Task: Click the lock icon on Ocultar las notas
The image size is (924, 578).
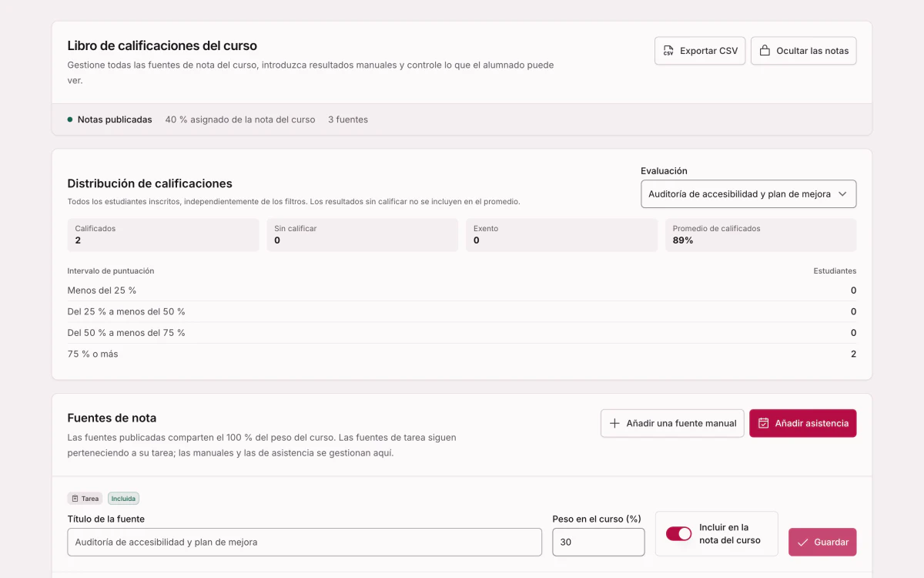Action: click(765, 51)
